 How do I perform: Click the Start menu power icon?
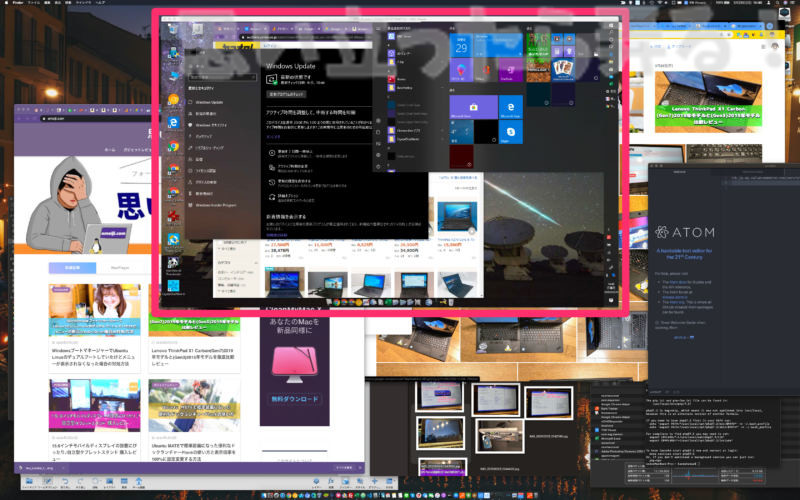pos(378,166)
